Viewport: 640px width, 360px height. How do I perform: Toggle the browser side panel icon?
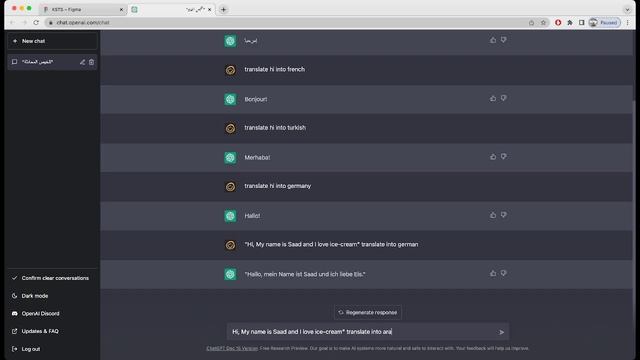(582, 22)
